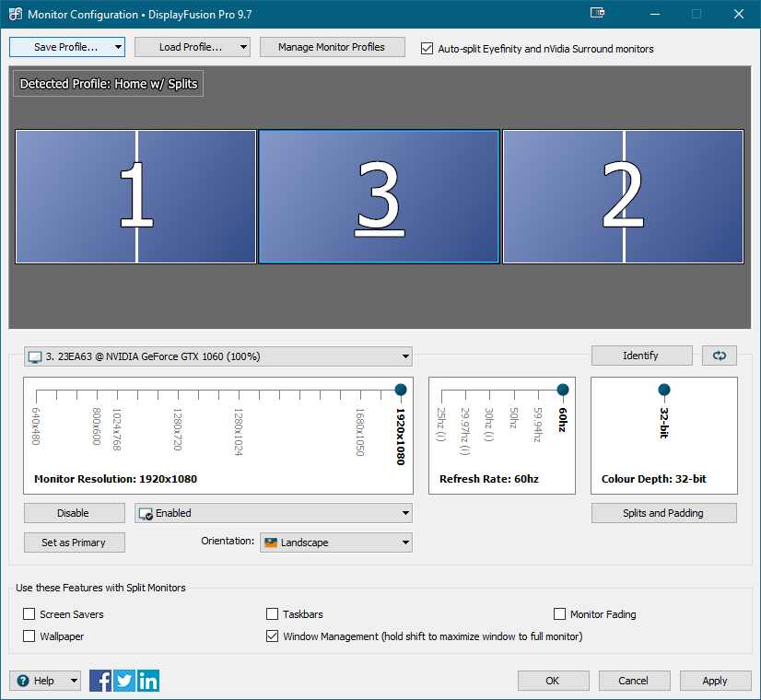Click the Apply button
The image size is (761, 700).
point(715,681)
